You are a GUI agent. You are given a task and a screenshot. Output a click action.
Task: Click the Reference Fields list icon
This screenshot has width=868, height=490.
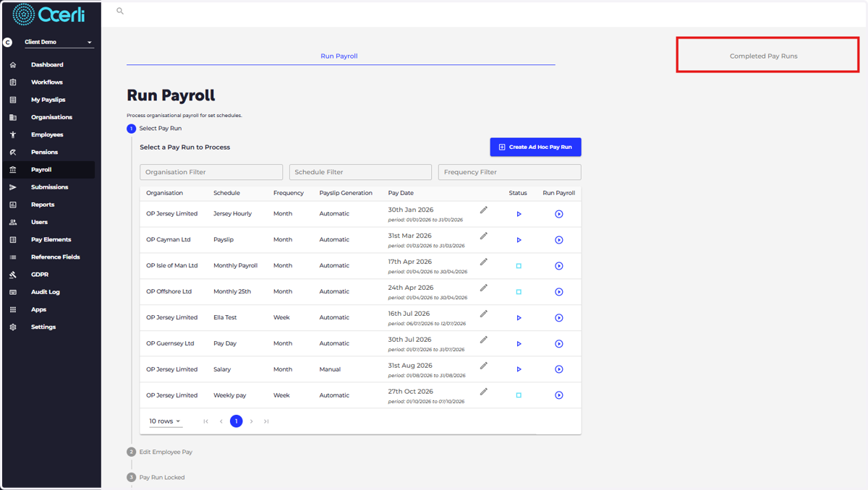13,257
